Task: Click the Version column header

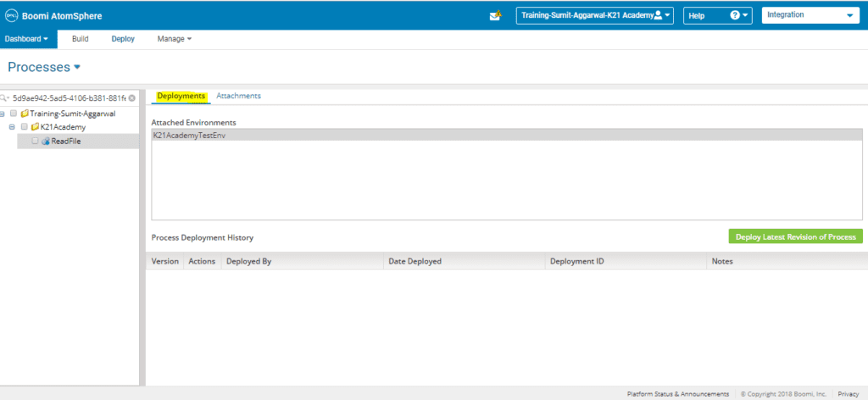Action: (x=165, y=261)
